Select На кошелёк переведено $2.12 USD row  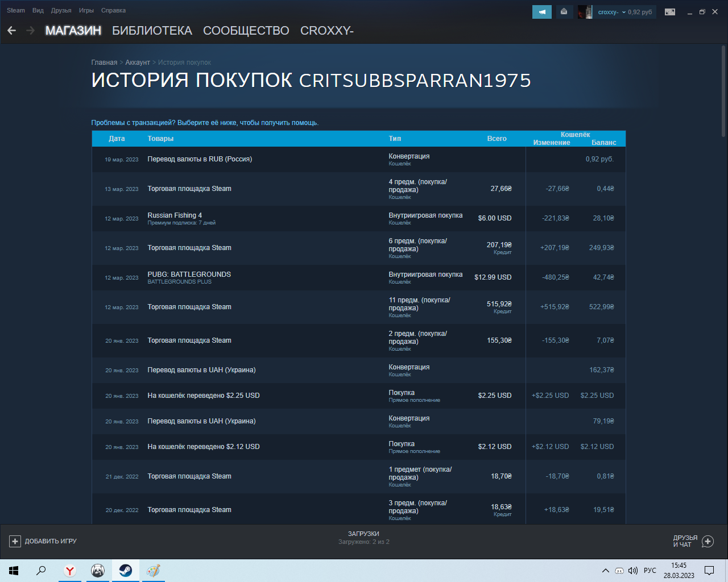359,447
